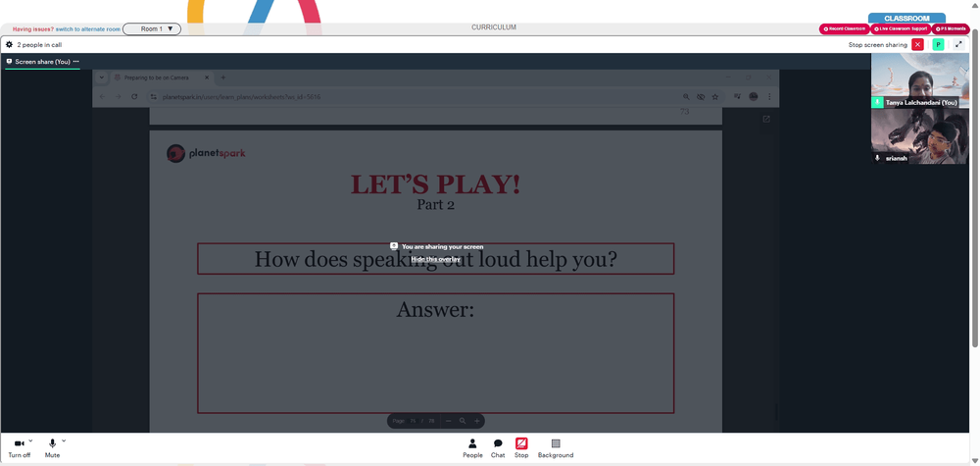Viewport: 980px width, 466px height.
Task: Mute the microphone
Action: pos(53,448)
